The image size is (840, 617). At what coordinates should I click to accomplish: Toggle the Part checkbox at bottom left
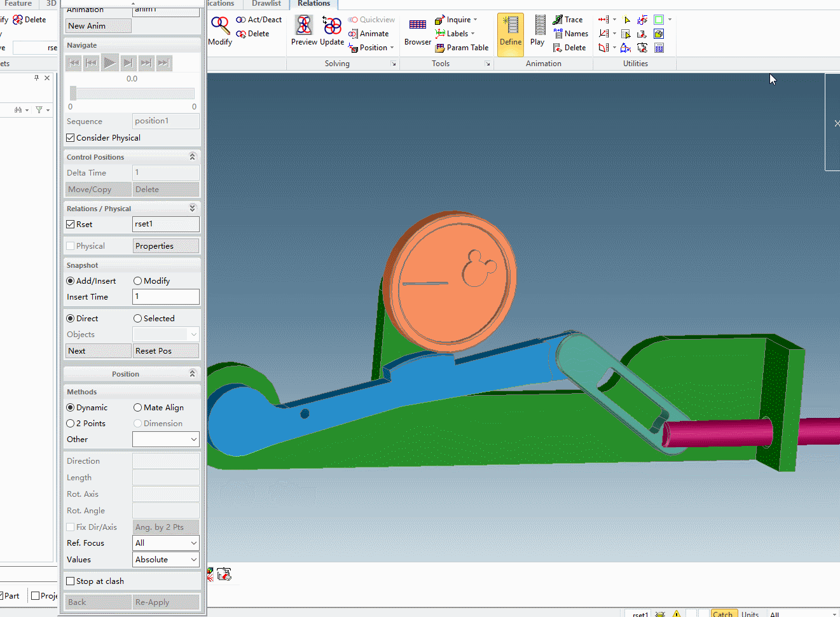tap(1, 595)
